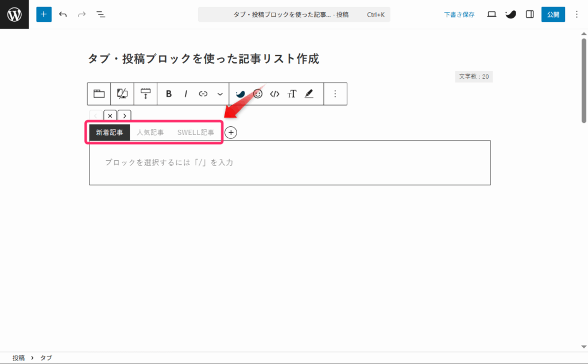This screenshot has height=364, width=588.
Task: Open block options three-dot menu
Action: (335, 94)
